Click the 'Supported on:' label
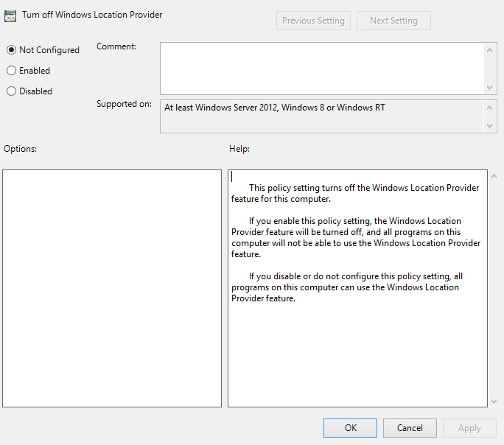The height and width of the screenshot is (445, 504). tap(124, 104)
